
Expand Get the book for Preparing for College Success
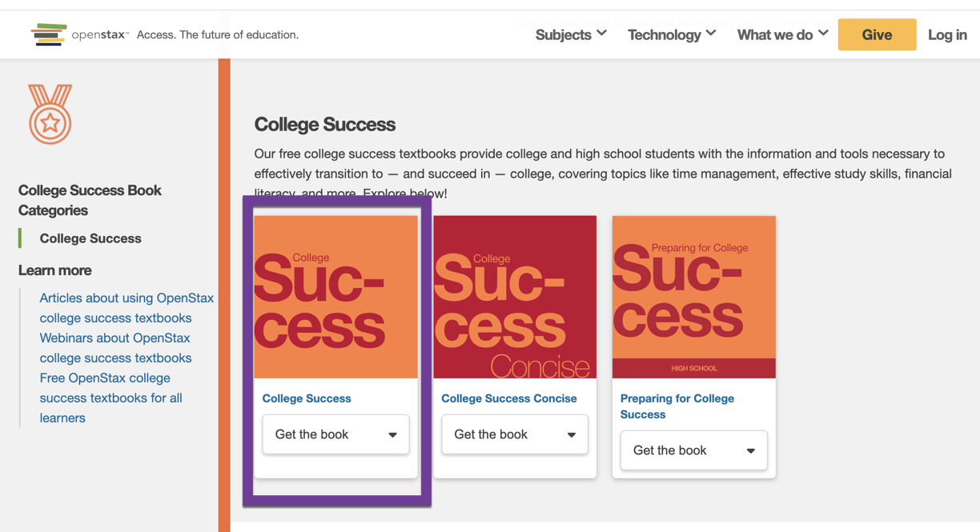(x=693, y=450)
